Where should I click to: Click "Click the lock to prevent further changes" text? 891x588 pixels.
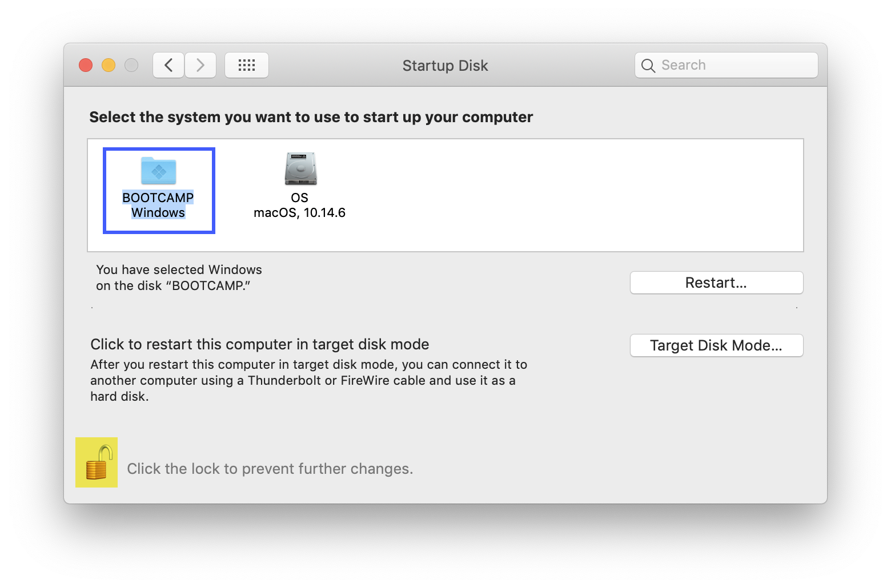[270, 469]
